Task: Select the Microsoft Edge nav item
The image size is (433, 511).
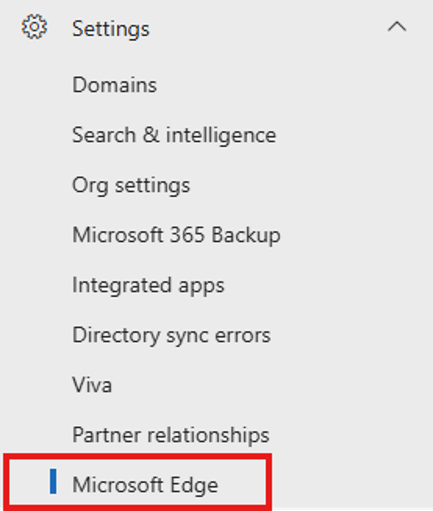Action: 137,485
